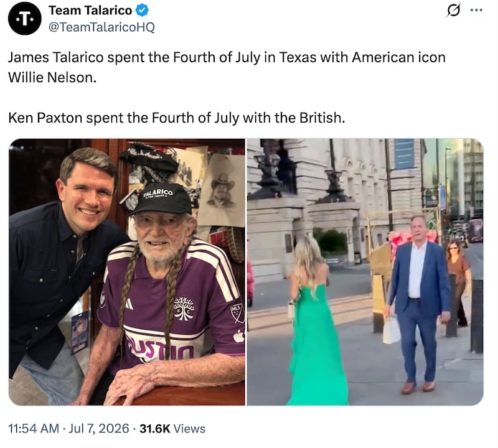Click the Jul 7, 2026 date
The image size is (498, 448).
tap(99, 428)
